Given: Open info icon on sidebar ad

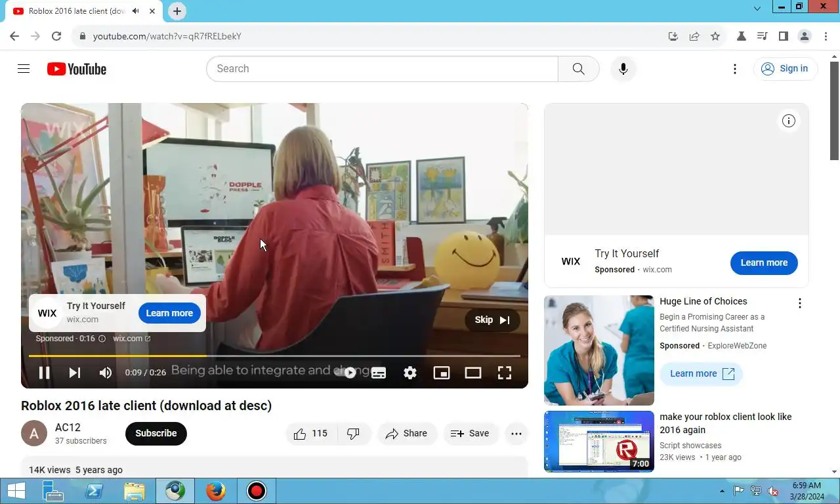Looking at the screenshot, I should [x=789, y=121].
